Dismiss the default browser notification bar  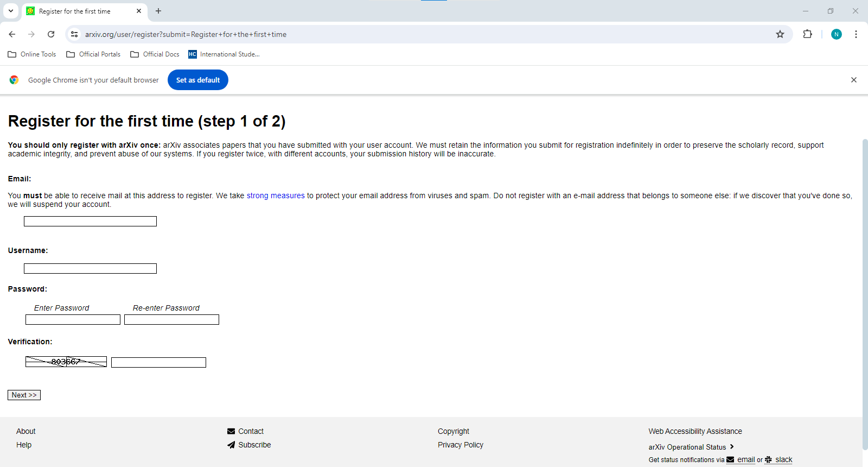854,80
